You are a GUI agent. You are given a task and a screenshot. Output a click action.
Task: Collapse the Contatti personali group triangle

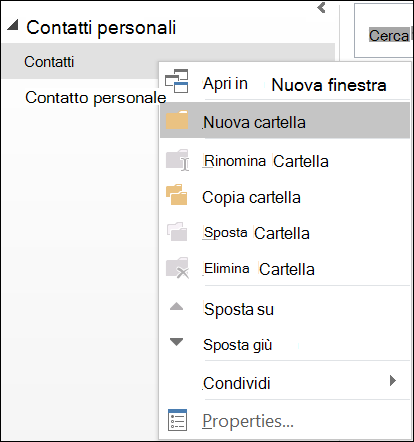(x=13, y=25)
